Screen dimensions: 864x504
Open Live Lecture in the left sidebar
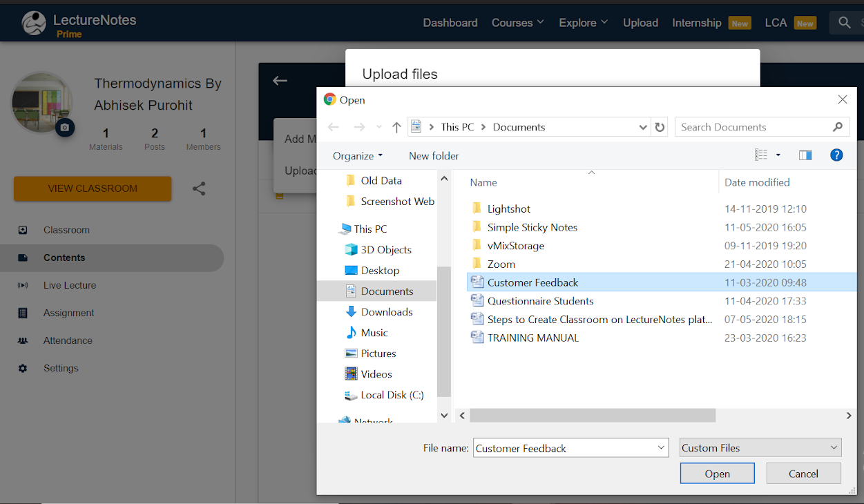pyautogui.click(x=70, y=285)
